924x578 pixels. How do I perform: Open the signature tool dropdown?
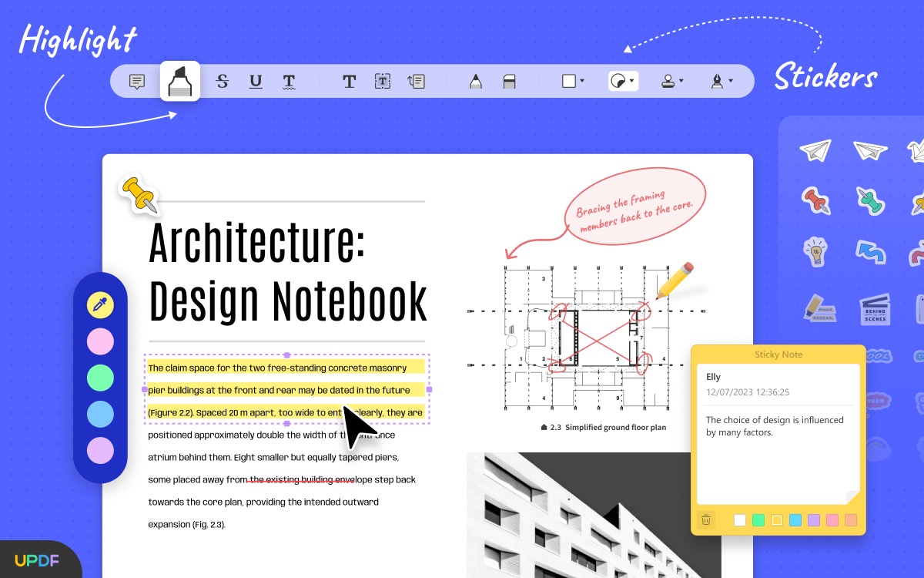[720, 80]
